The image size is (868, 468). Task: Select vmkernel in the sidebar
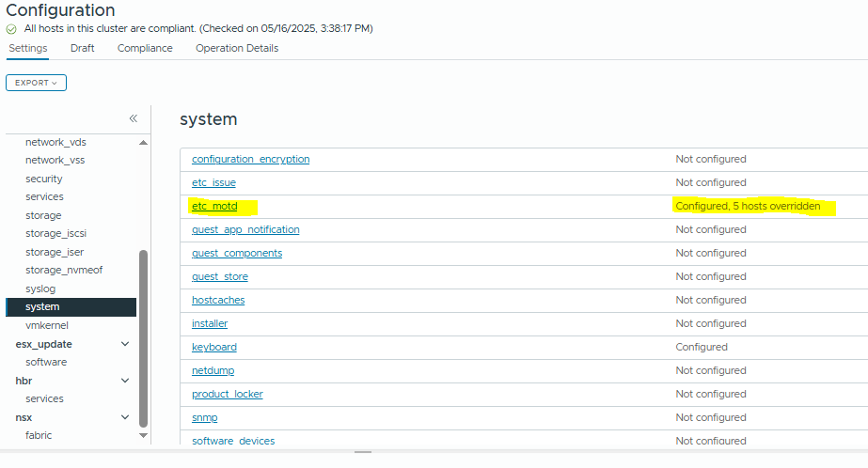(47, 325)
